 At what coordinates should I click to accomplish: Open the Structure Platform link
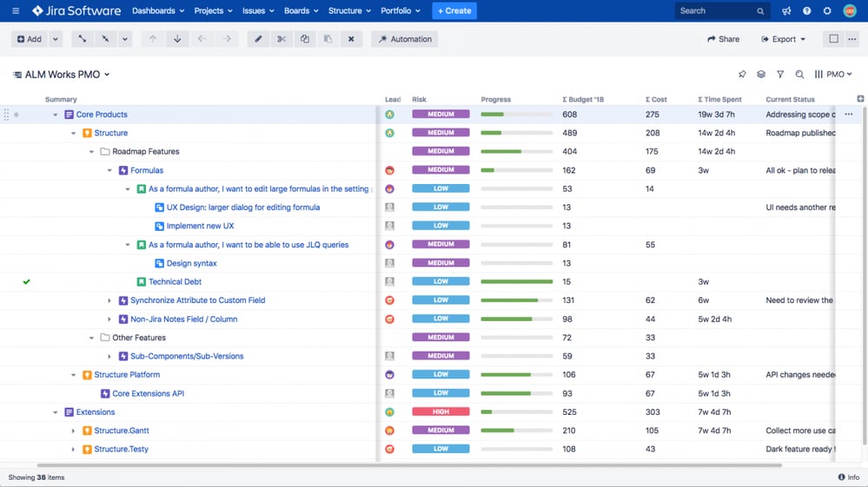127,375
